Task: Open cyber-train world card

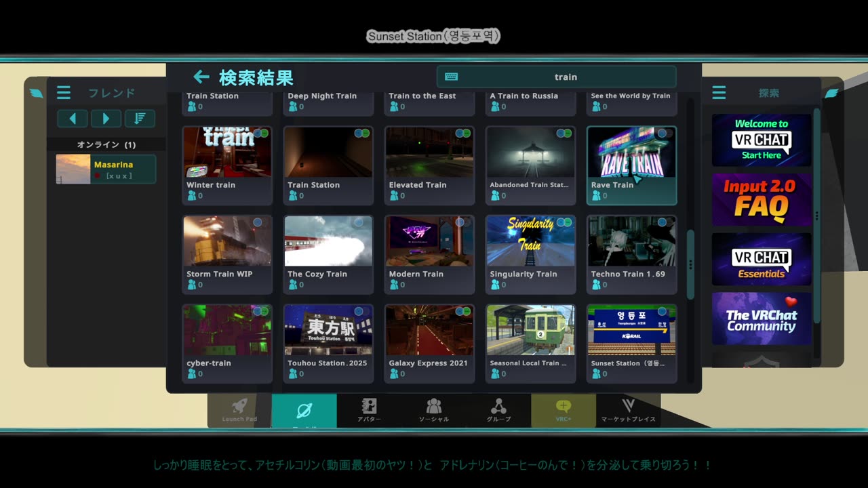Action: (227, 344)
